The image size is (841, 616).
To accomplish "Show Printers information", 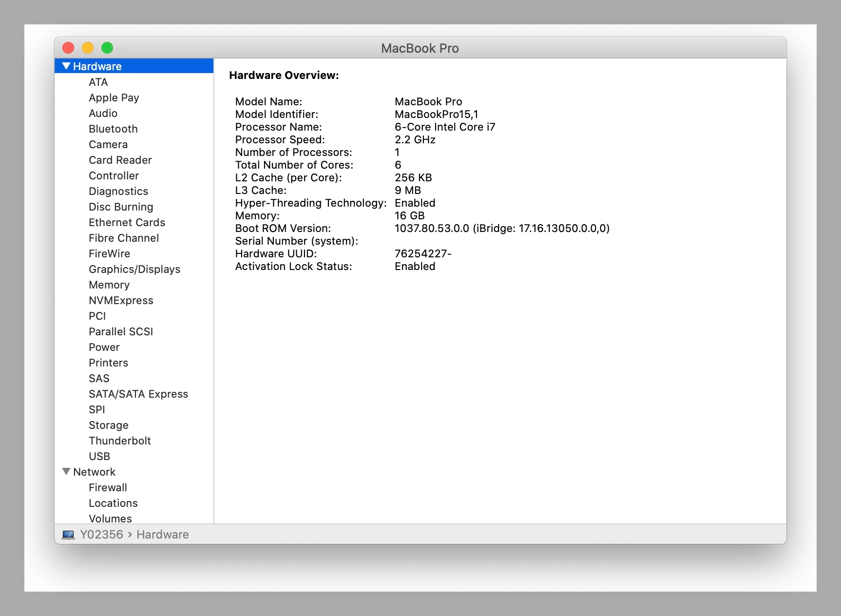I will pyautogui.click(x=108, y=363).
